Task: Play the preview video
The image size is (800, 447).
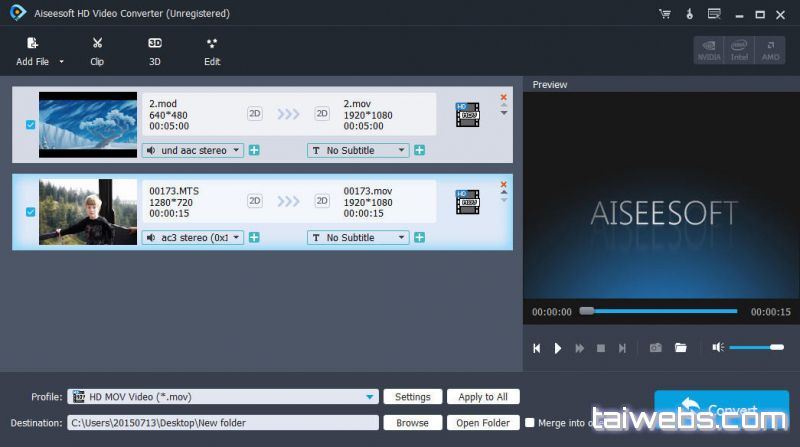Action: coord(558,348)
